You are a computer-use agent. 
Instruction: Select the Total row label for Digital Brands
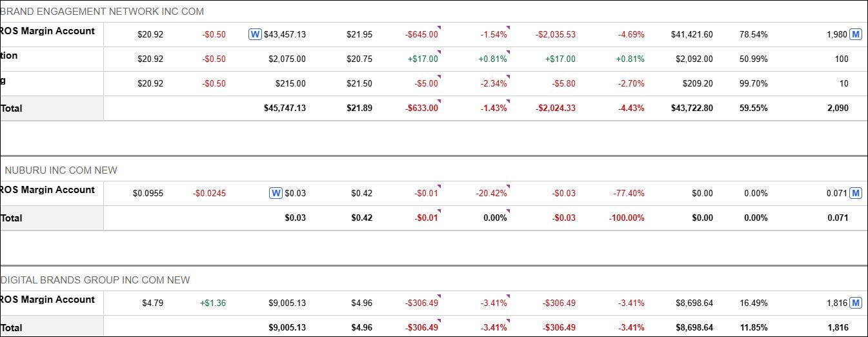[12, 328]
